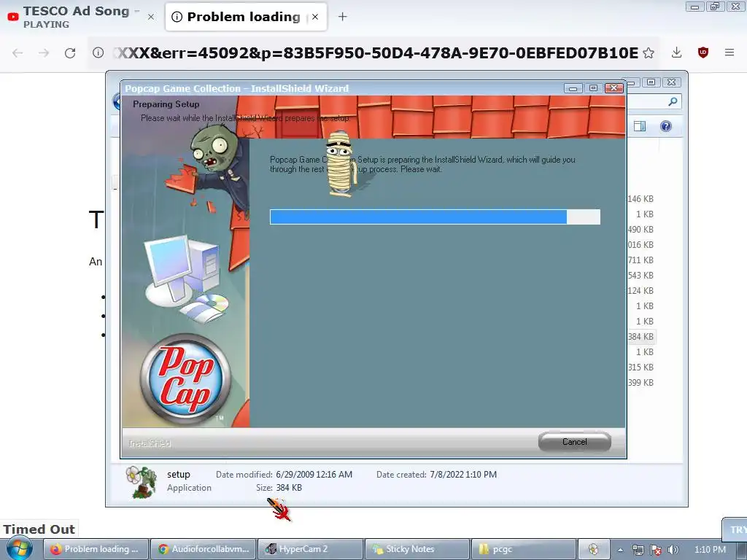747x560 pixels.
Task: Click the Explorer back navigation button
Action: click(x=117, y=101)
